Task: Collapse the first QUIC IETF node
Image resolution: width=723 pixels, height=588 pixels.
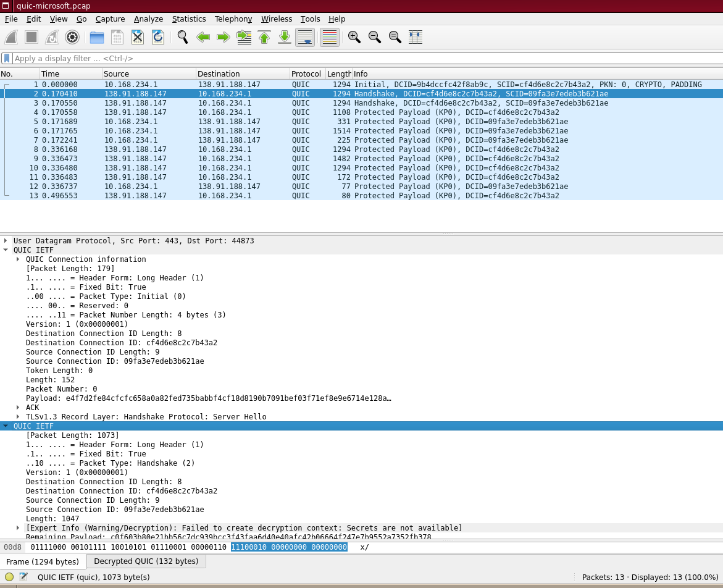Action: [6, 250]
